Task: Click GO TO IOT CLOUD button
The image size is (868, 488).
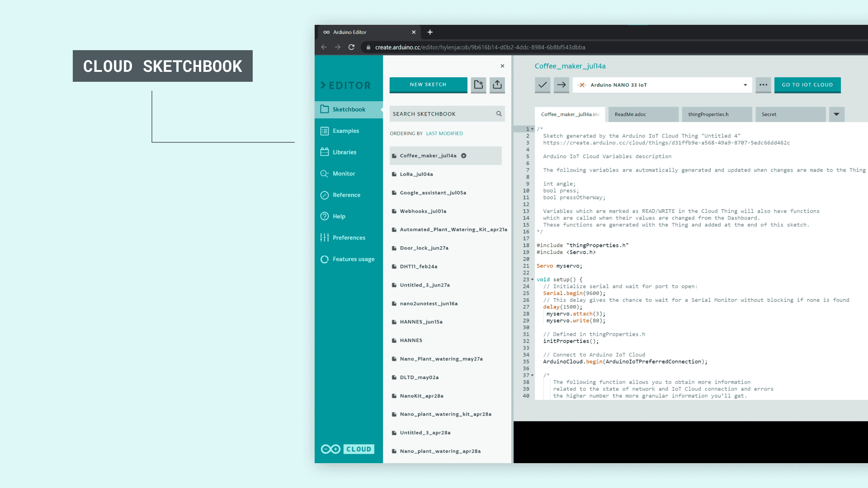Action: 807,85
